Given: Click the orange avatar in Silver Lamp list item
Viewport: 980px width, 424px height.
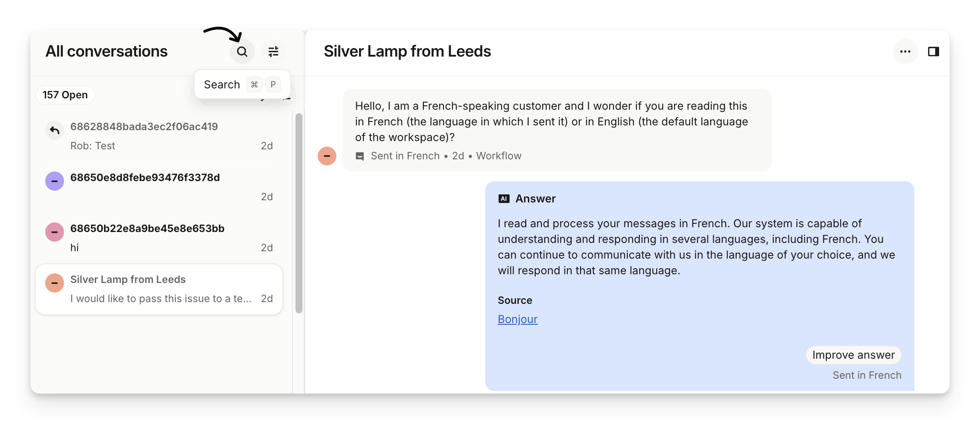Looking at the screenshot, I should tap(55, 283).
